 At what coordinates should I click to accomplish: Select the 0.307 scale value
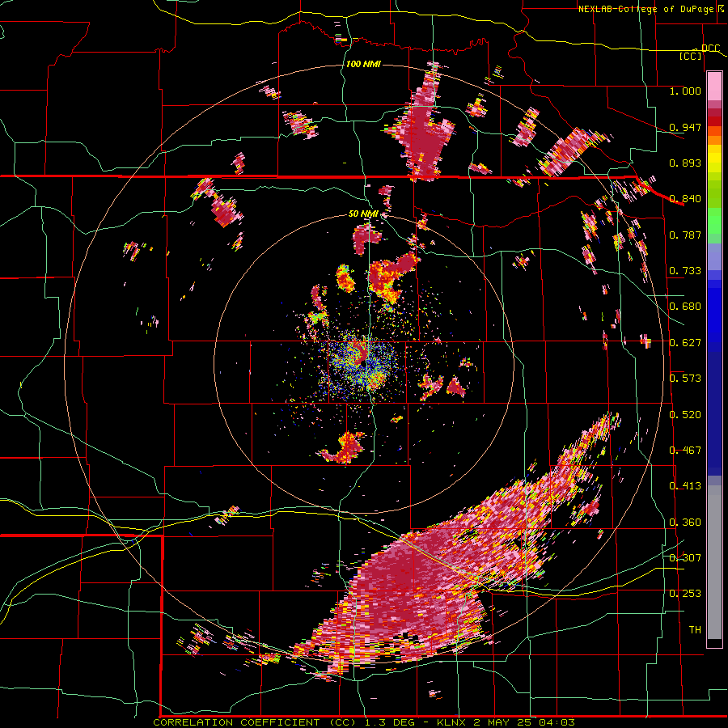pos(685,558)
